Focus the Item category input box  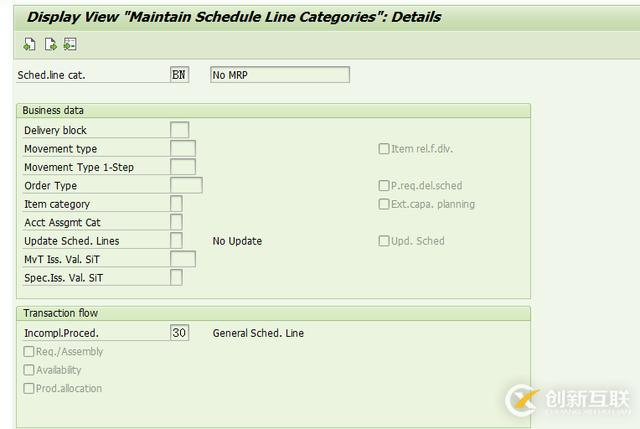[x=176, y=204]
